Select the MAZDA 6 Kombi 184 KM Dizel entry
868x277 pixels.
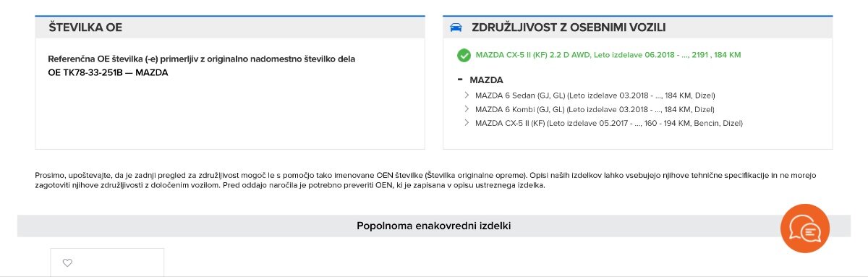point(595,109)
